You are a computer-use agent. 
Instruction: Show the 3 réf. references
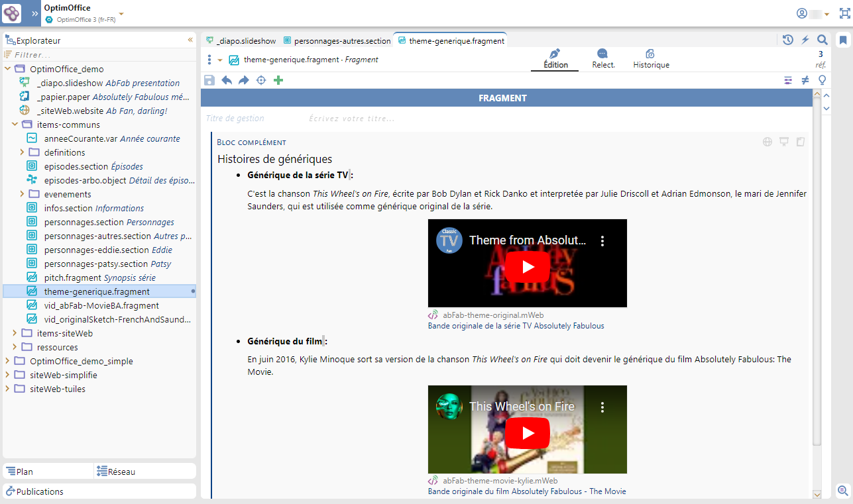(821, 59)
